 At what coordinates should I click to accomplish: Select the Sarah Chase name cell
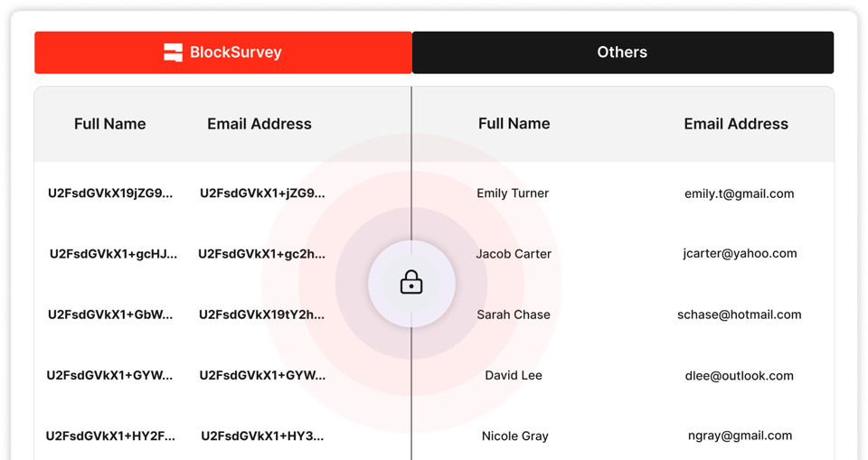pos(514,314)
